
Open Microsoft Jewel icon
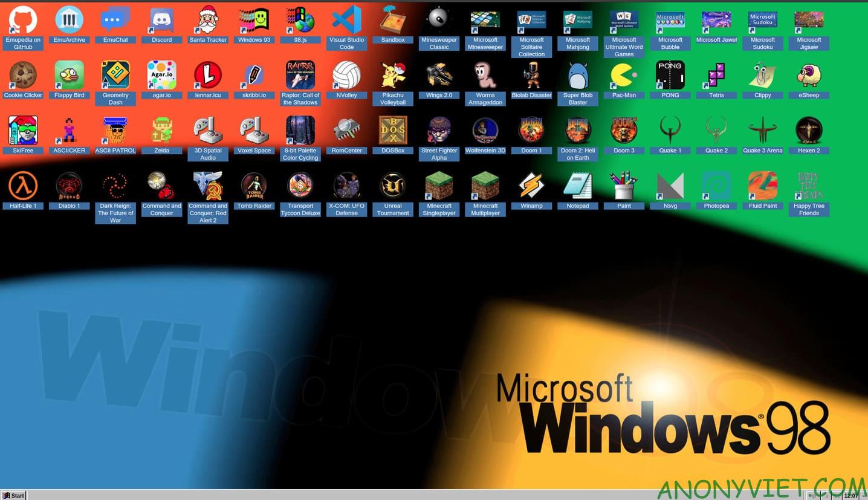click(x=717, y=20)
